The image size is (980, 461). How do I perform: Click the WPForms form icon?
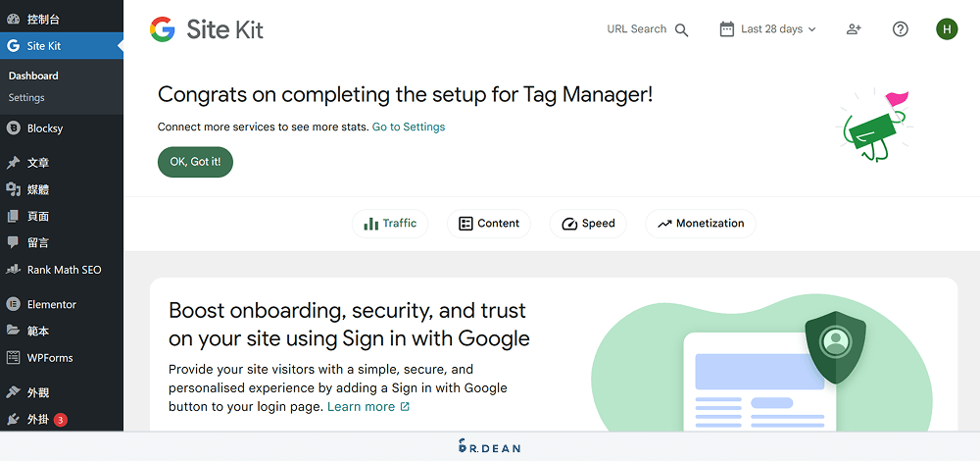point(13,358)
